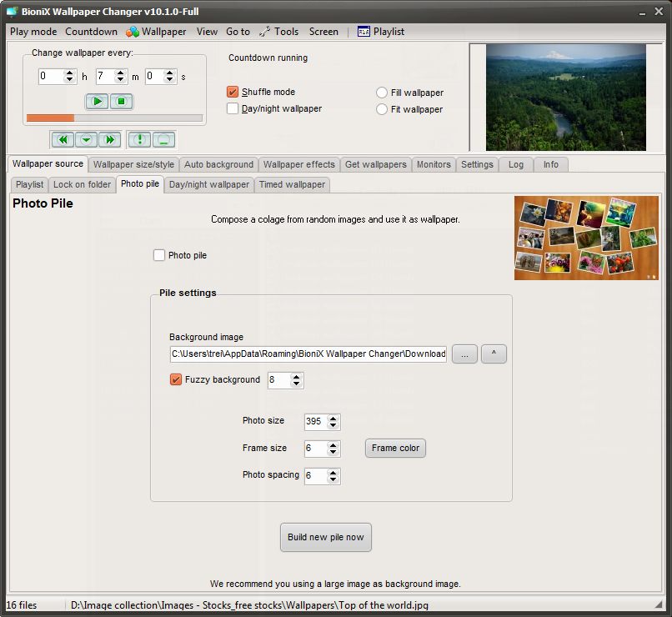Screen dimensions: 672x617
Task: Open the Go to menu
Action: pos(238,32)
